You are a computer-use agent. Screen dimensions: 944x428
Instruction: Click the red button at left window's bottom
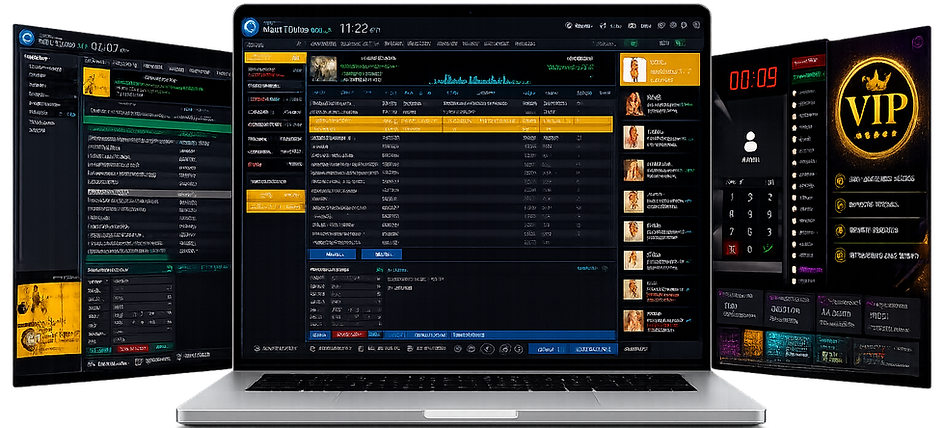[x=132, y=348]
